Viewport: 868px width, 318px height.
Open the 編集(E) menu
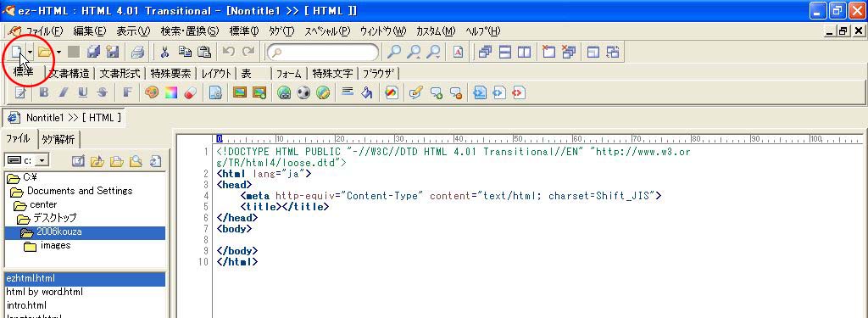[90, 31]
